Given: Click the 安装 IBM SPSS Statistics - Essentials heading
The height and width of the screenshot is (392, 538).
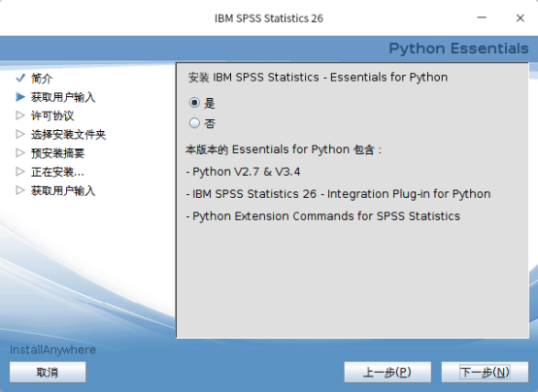Looking at the screenshot, I should pyautogui.click(x=318, y=78).
